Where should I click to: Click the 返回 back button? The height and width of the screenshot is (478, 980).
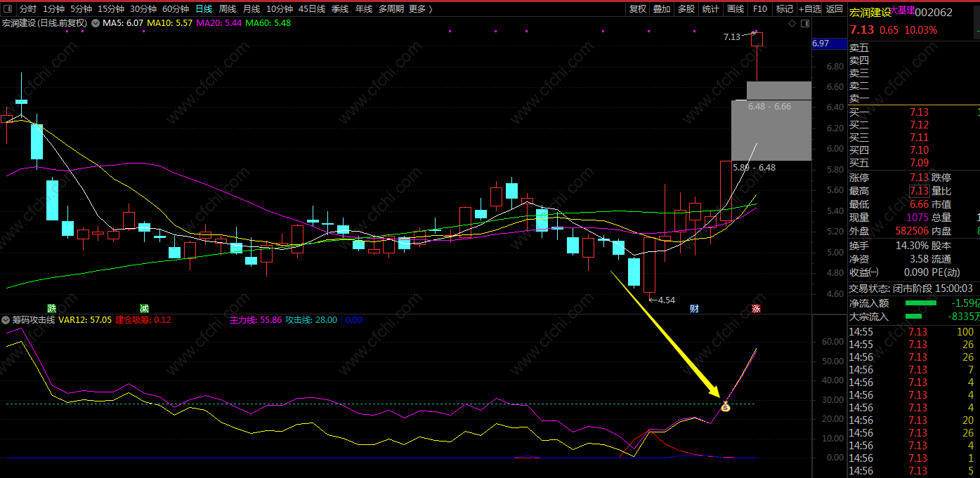click(x=835, y=9)
